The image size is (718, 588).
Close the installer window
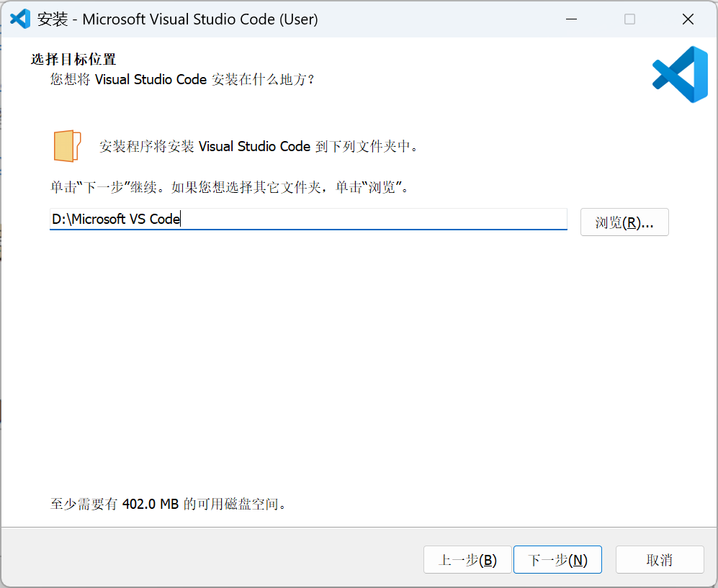pos(688,19)
